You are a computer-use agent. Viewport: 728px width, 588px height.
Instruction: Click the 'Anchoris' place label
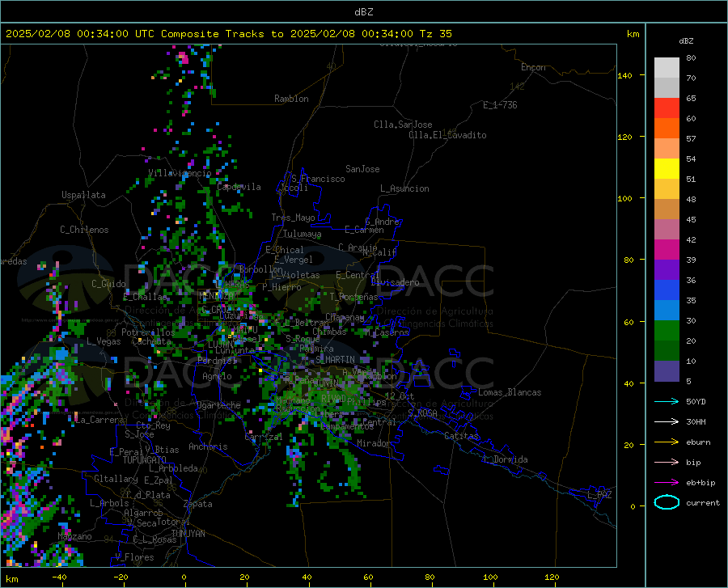208,447
